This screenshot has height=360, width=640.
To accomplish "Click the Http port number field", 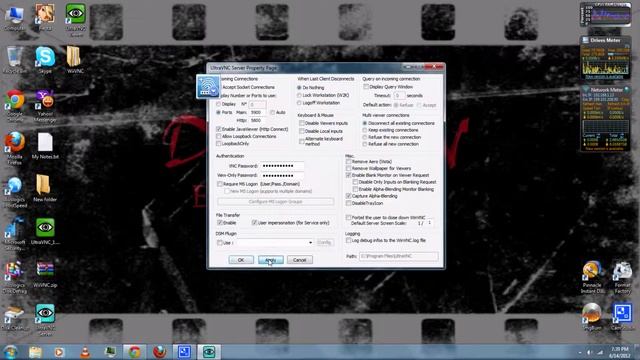I will [258, 120].
